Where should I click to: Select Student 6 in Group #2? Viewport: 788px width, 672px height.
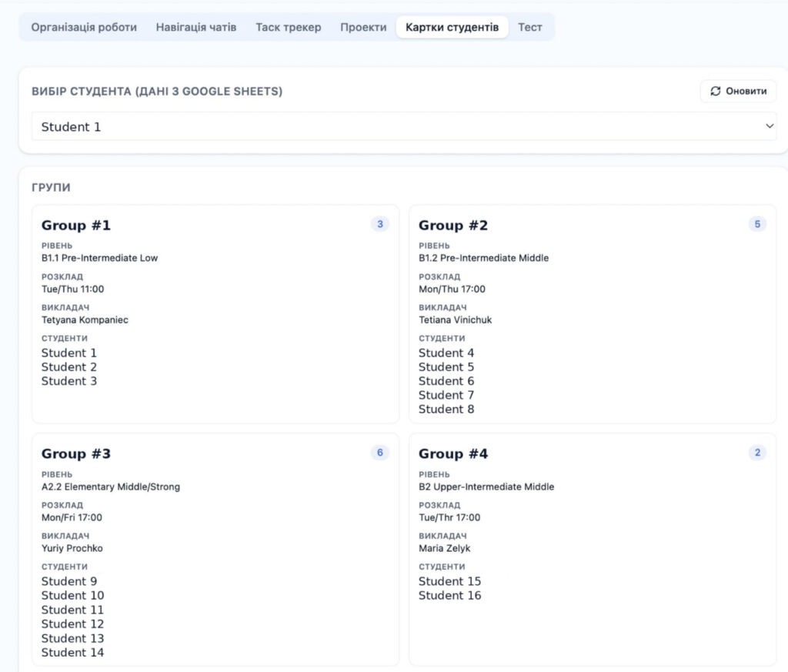pyautogui.click(x=446, y=381)
